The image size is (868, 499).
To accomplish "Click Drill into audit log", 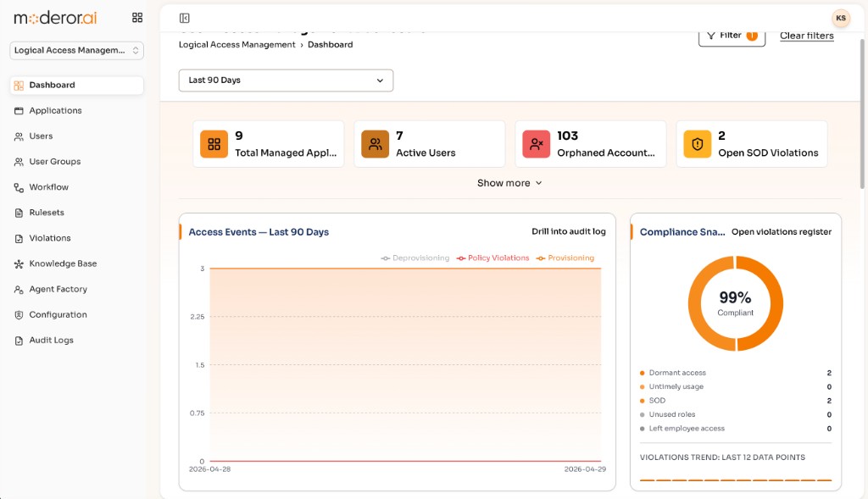I will click(569, 232).
